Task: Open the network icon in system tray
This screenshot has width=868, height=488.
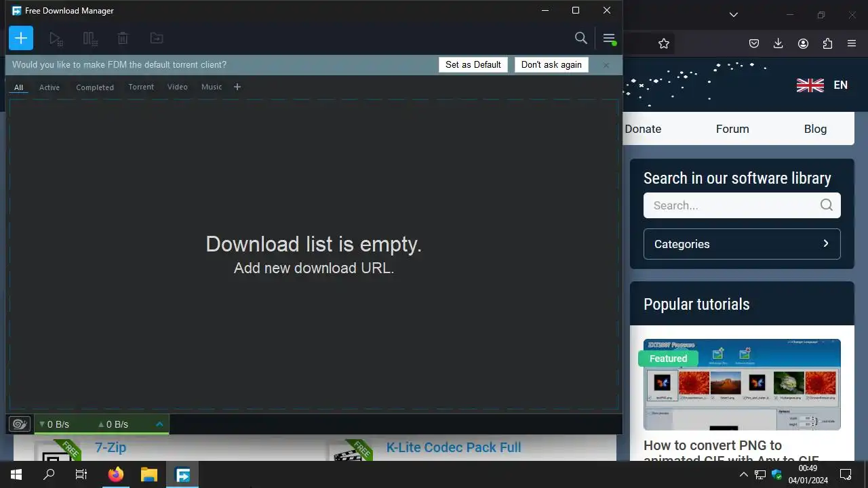Action: click(760, 474)
